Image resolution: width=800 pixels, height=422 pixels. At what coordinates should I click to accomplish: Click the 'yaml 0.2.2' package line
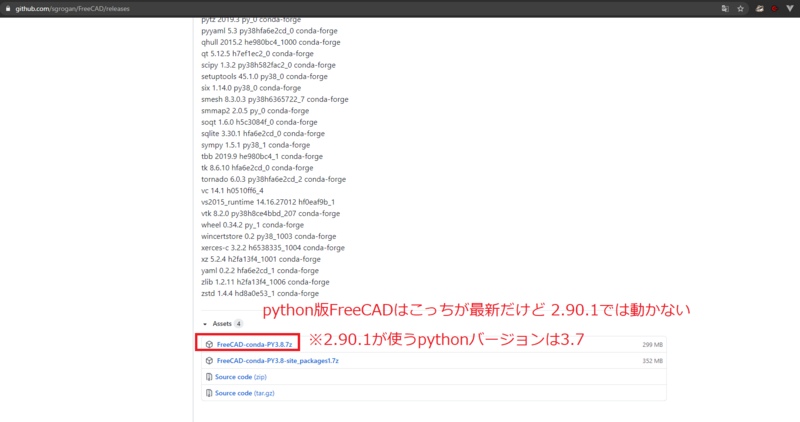pos(260,271)
